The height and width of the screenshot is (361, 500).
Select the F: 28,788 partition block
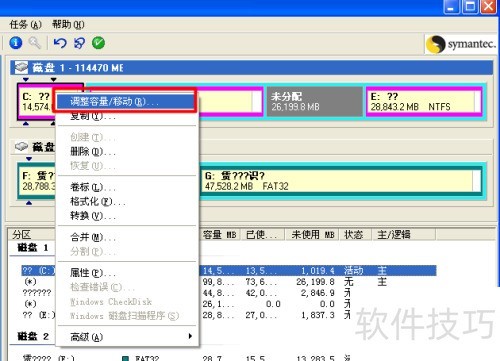pyautogui.click(x=37, y=181)
